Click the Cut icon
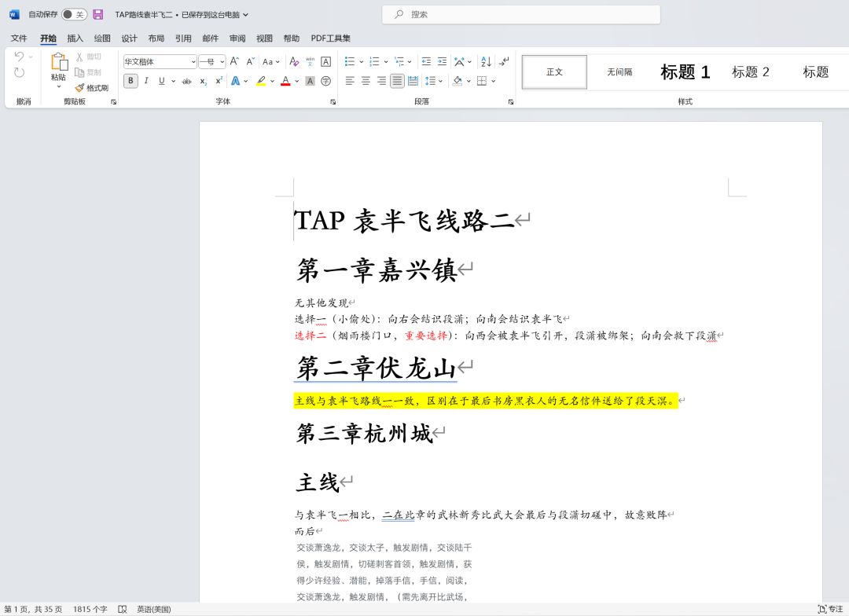The height and width of the screenshot is (616, 849). tap(78, 56)
